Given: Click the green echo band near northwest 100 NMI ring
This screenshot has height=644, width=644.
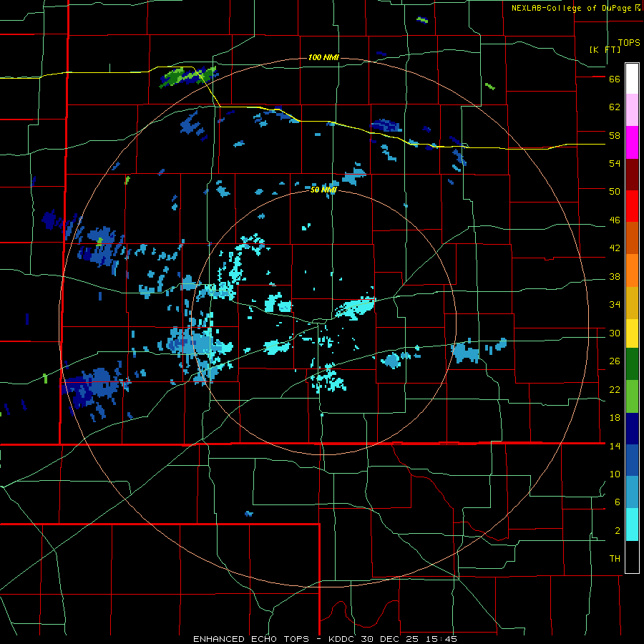Looking at the screenshot, I should point(187,77).
